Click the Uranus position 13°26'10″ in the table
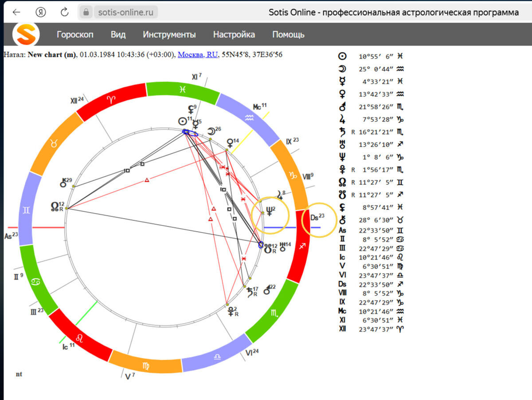 click(x=376, y=144)
